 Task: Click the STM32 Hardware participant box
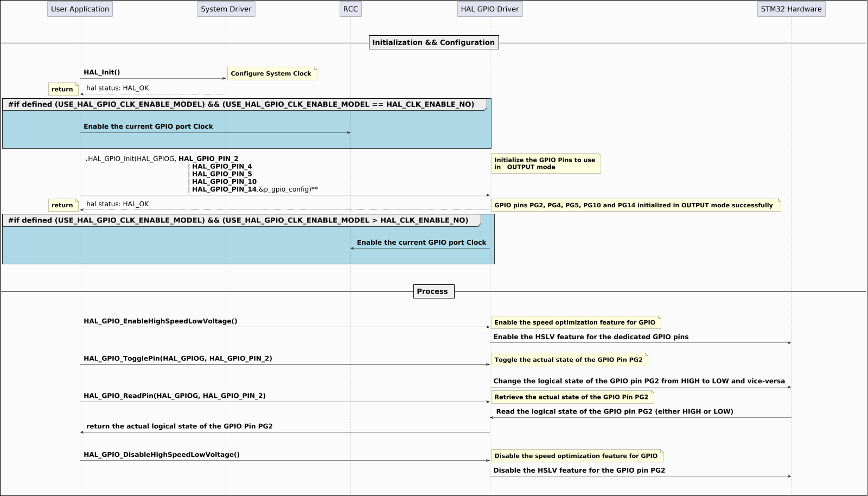[791, 9]
